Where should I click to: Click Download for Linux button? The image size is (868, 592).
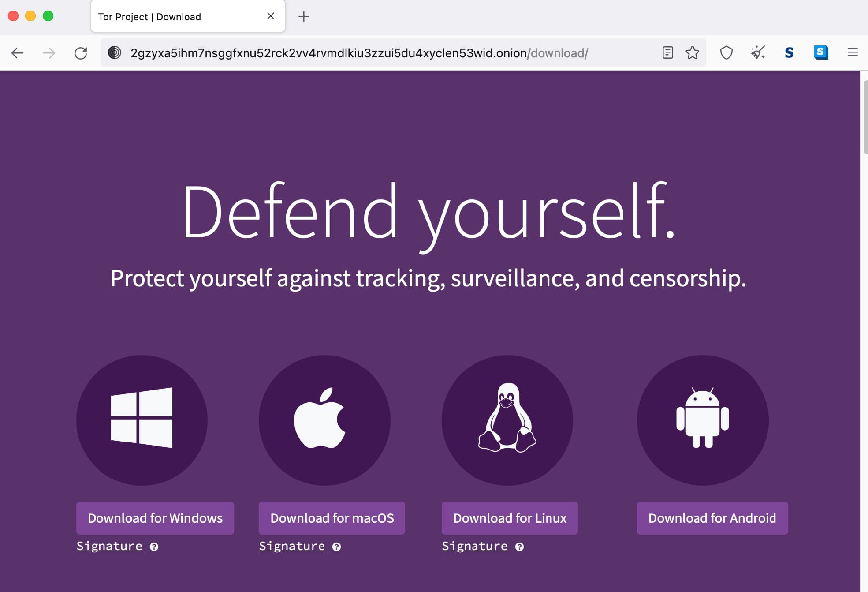[510, 518]
